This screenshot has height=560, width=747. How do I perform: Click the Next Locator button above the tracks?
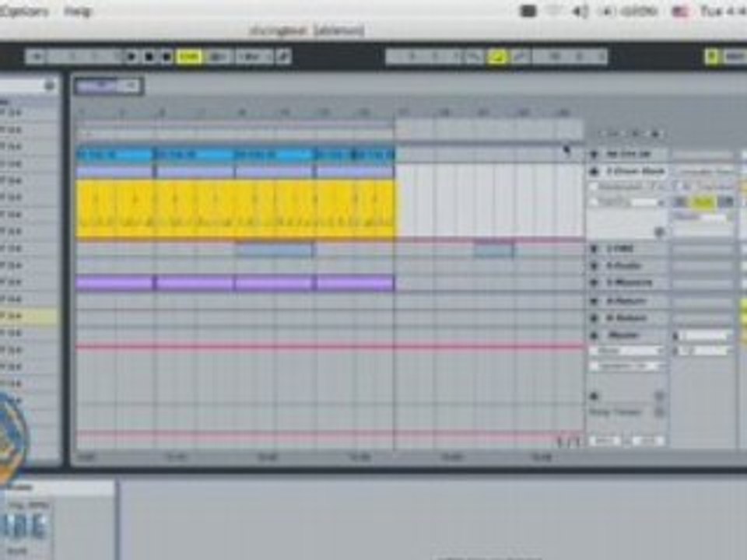click(x=655, y=134)
